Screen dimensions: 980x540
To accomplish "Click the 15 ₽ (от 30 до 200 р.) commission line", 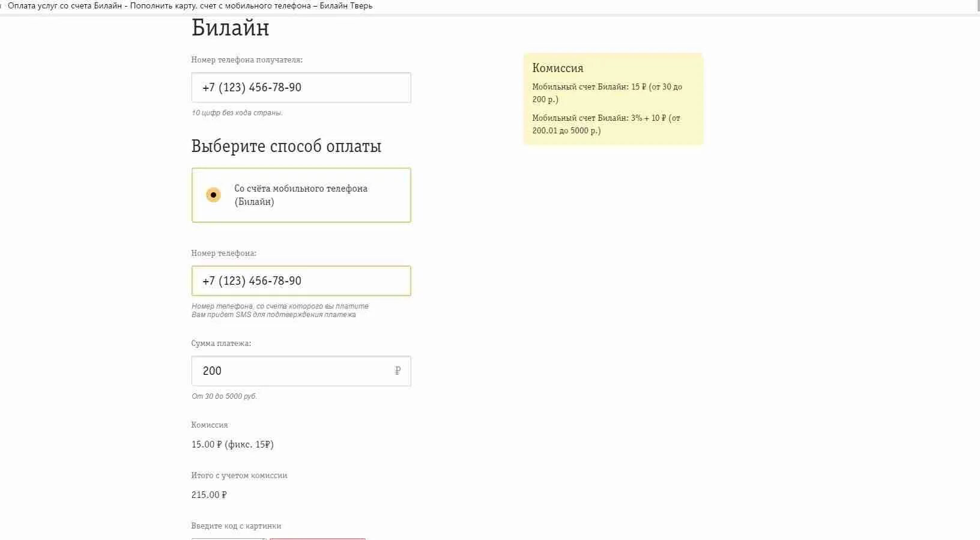I will [x=607, y=93].
